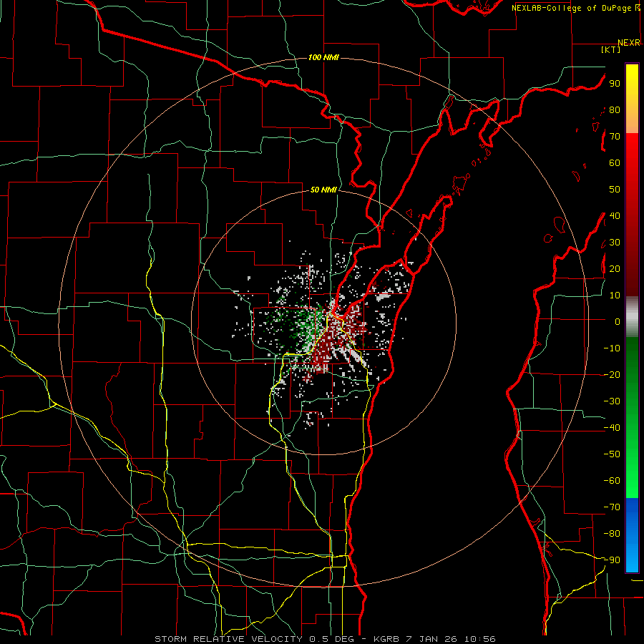Click the 60 value on velocity legend

(x=615, y=163)
